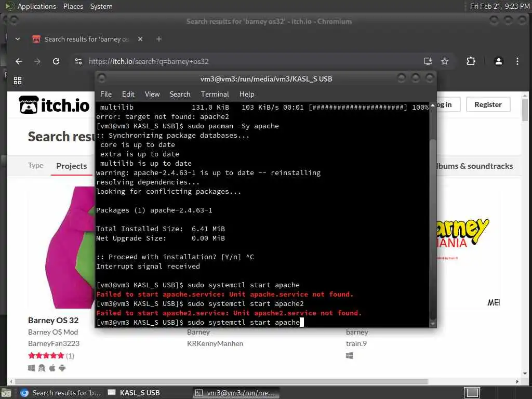Open author BarneyFan3223's profile
532x399 pixels.
click(54, 343)
